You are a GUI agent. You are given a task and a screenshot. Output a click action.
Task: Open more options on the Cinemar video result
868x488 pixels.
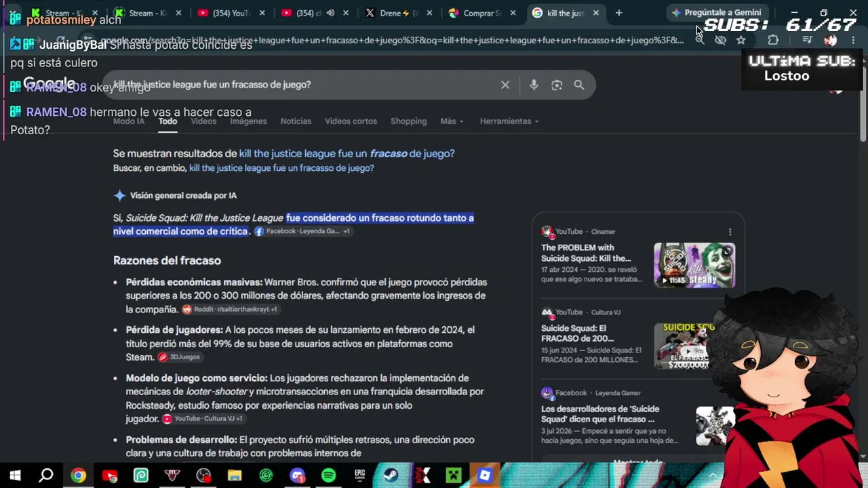click(730, 232)
